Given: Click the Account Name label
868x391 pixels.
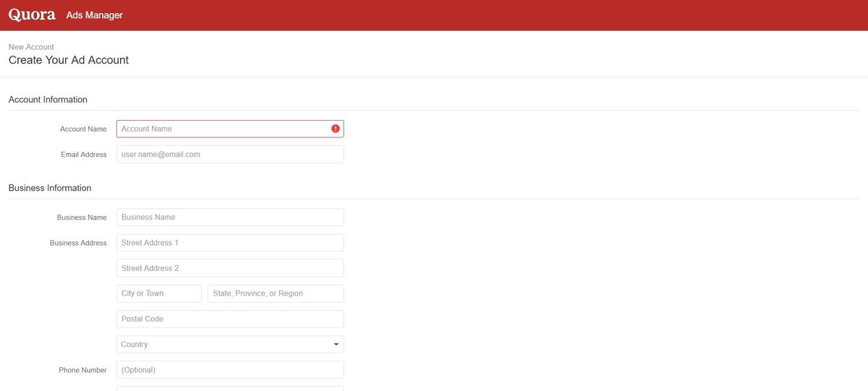Looking at the screenshot, I should tap(83, 129).
